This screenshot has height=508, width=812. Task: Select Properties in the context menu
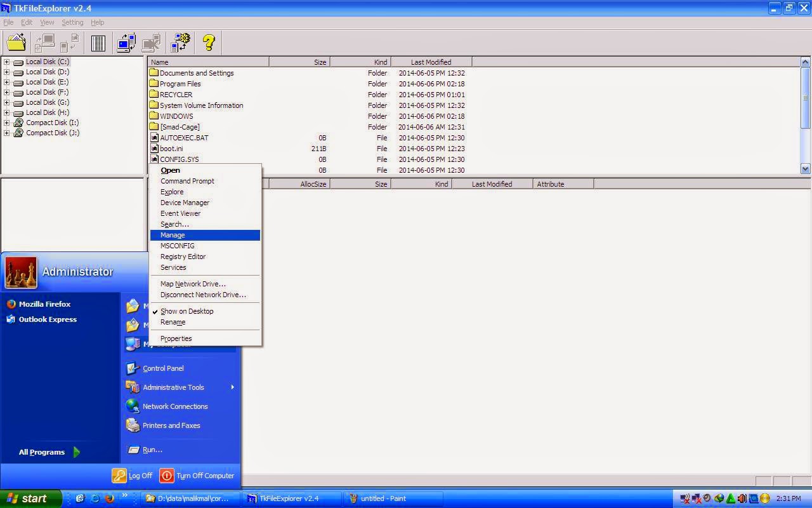tap(205, 338)
